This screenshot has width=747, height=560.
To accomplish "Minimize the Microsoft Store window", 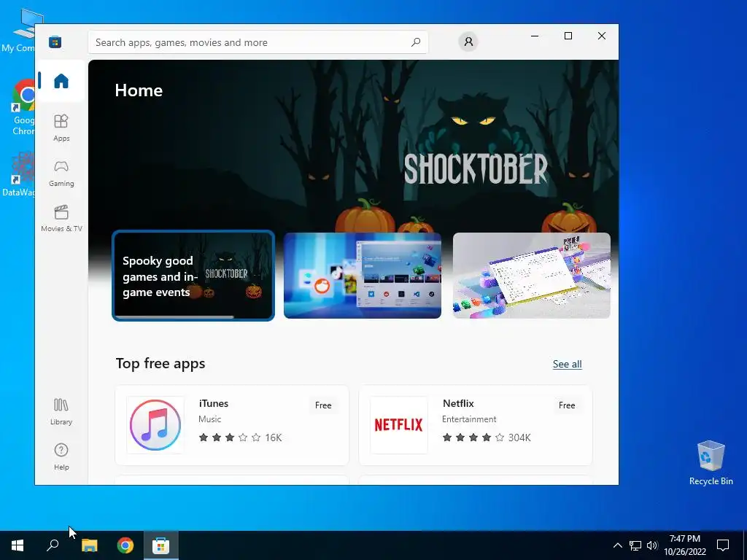I will click(535, 36).
